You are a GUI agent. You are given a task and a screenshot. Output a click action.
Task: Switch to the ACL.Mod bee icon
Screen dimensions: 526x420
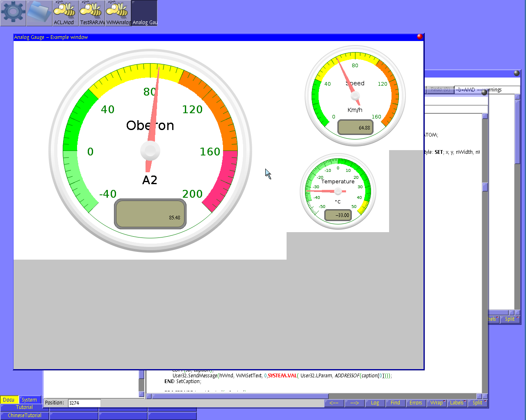66,13
